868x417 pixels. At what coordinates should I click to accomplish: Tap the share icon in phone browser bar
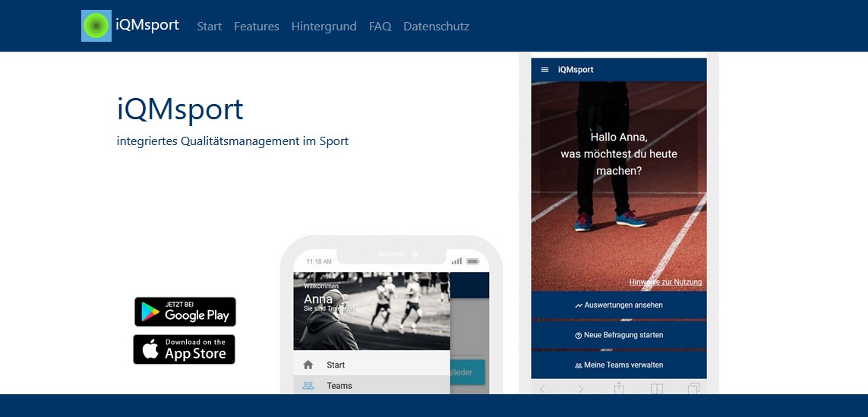click(619, 387)
